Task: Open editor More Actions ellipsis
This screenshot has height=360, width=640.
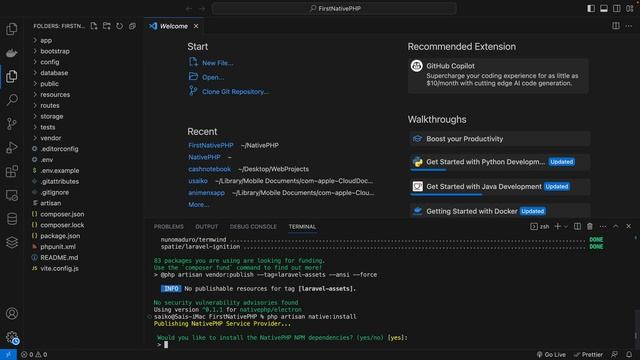Action: click(629, 26)
